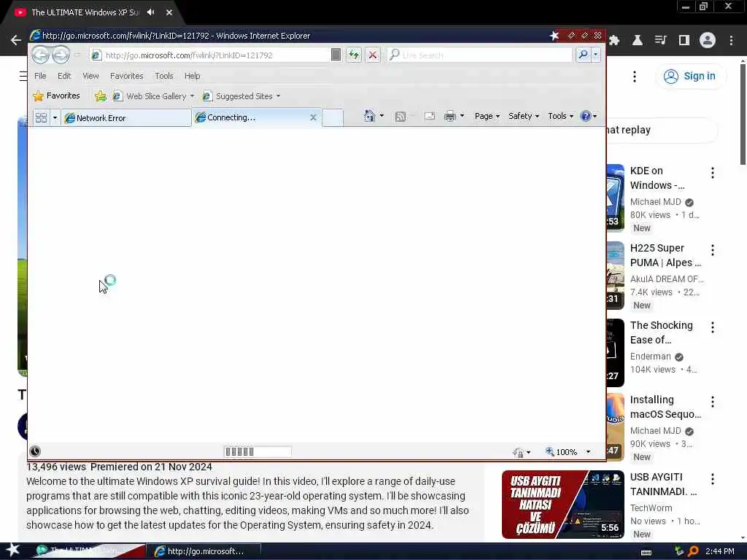Click the blue Help question mark icon
The width and height of the screenshot is (747, 560).
pos(586,116)
